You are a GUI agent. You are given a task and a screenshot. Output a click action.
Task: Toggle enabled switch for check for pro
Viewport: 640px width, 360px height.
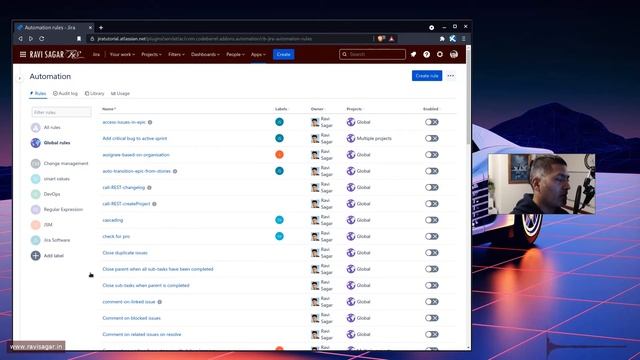tap(431, 236)
